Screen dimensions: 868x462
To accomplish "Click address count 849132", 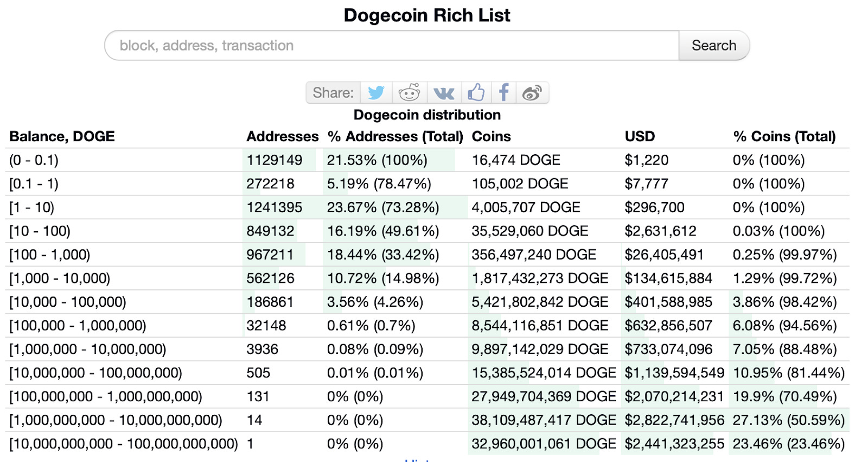I will [x=270, y=231].
